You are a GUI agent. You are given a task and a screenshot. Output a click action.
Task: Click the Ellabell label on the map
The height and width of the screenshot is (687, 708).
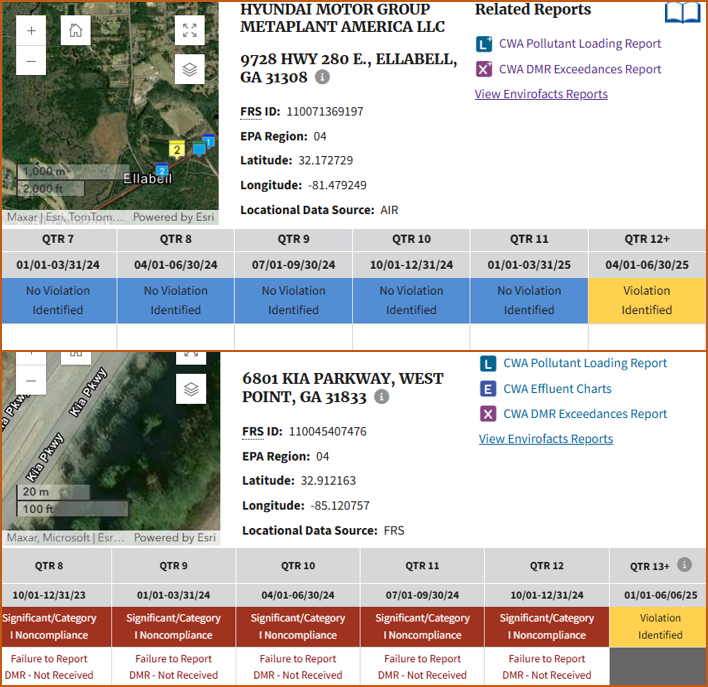(148, 178)
